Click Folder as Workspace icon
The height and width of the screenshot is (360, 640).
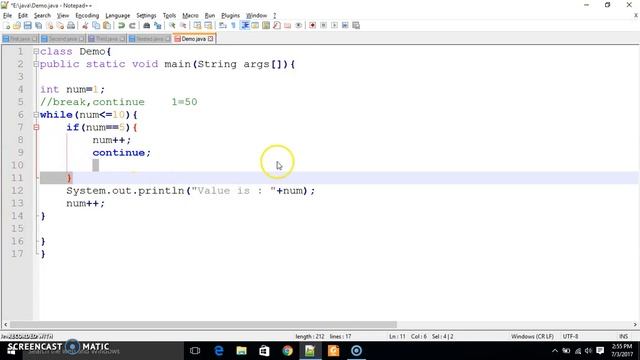pyautogui.click(x=287, y=25)
